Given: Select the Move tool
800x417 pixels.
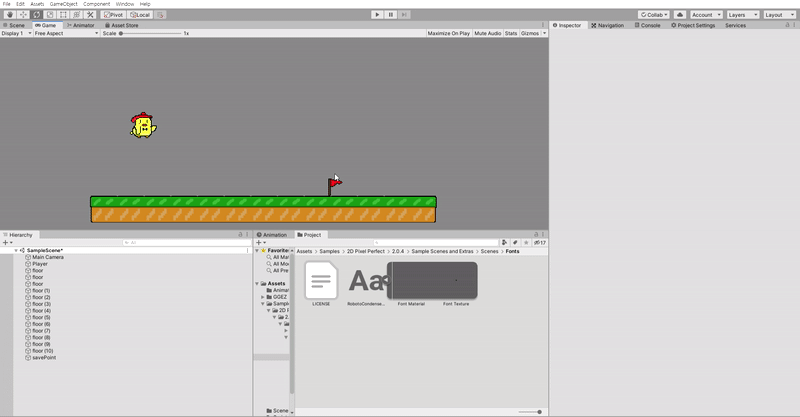Looking at the screenshot, I should tap(23, 15).
